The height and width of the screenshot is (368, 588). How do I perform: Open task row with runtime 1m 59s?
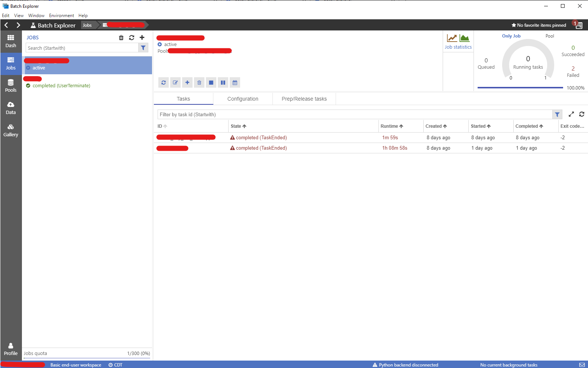371,138
